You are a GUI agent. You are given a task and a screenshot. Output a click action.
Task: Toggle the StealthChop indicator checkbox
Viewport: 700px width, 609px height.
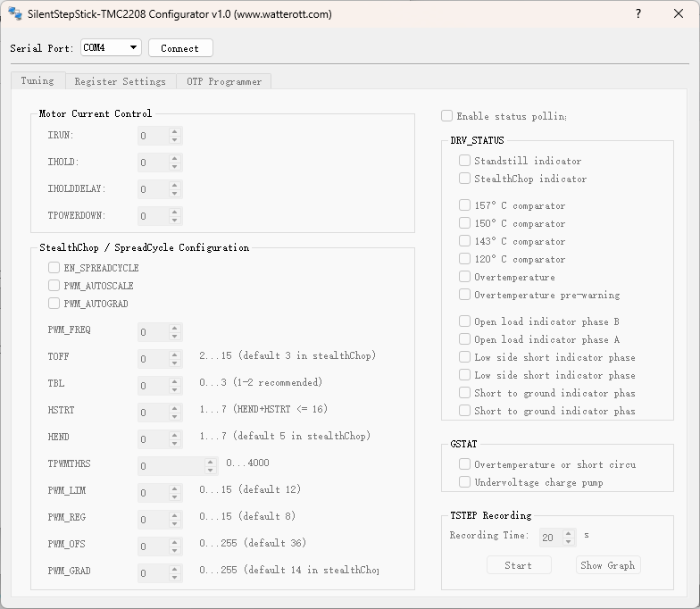click(464, 179)
